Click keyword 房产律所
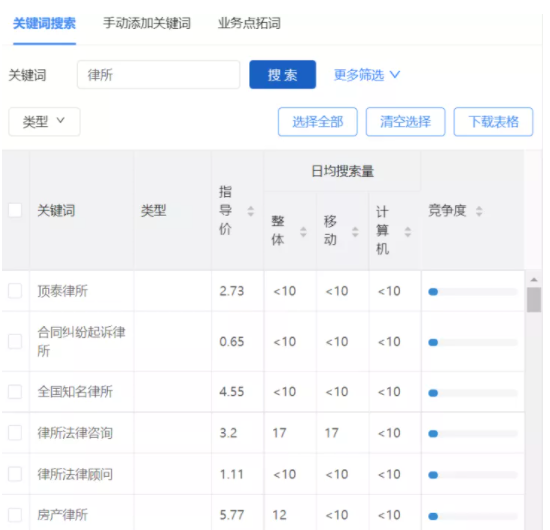 click(x=62, y=515)
